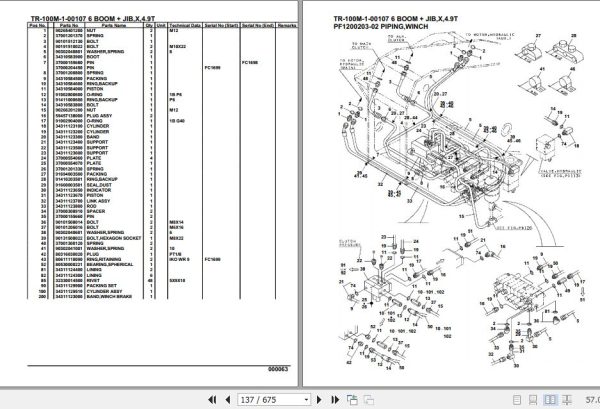
Task: Open the page number dropdown arrow
Action: click(306, 400)
